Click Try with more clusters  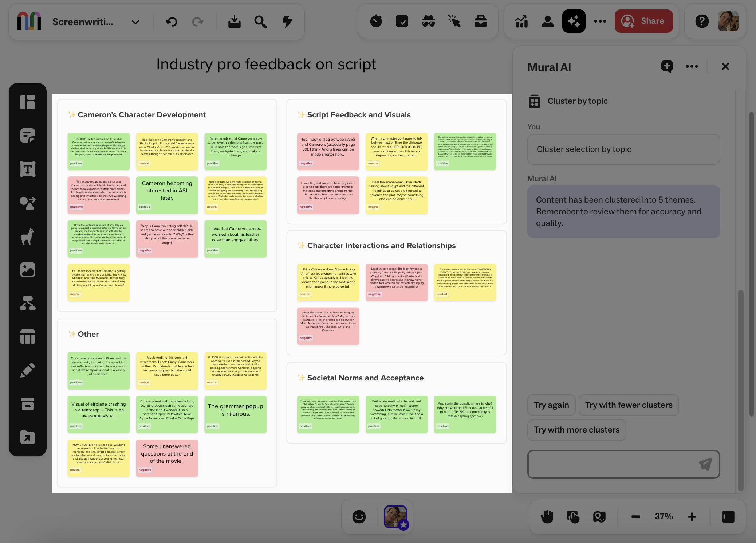tap(576, 430)
